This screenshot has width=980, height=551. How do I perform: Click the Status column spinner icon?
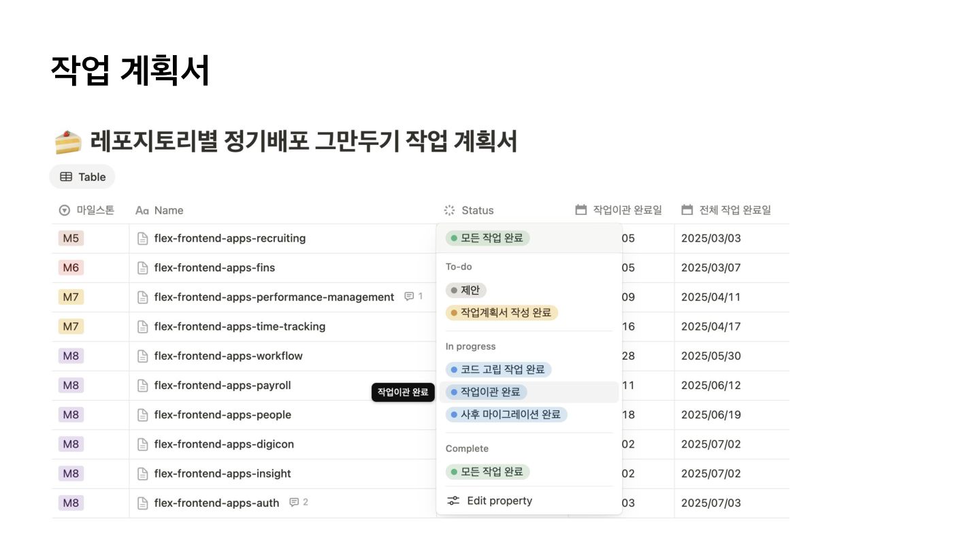pos(449,210)
